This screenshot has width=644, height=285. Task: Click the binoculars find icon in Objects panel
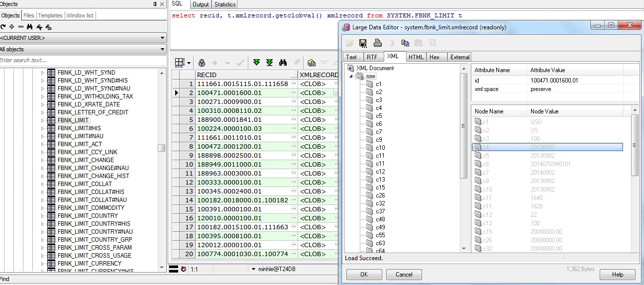pyautogui.click(x=29, y=27)
